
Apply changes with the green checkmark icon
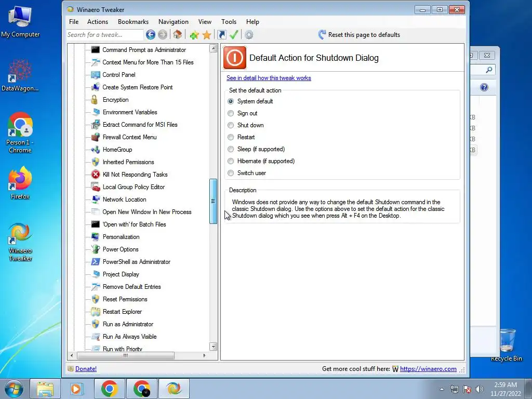[234, 35]
